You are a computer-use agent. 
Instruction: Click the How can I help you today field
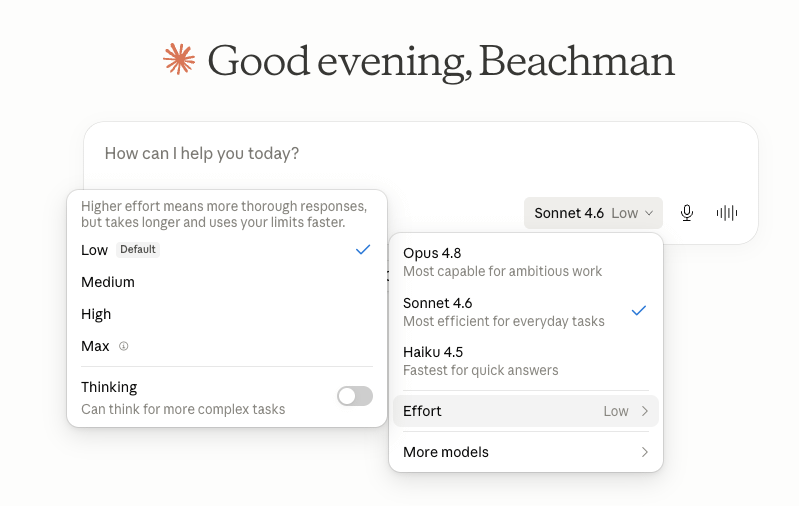pos(421,153)
